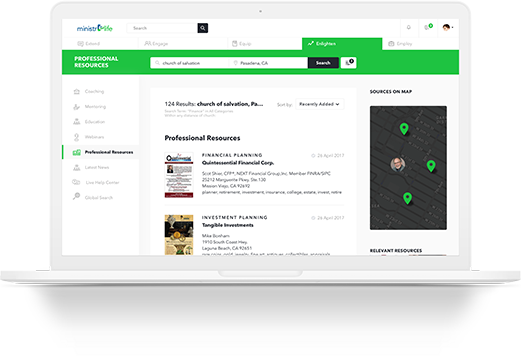Click the Education sidebar icon
The width and height of the screenshot is (521, 360).
(77, 122)
